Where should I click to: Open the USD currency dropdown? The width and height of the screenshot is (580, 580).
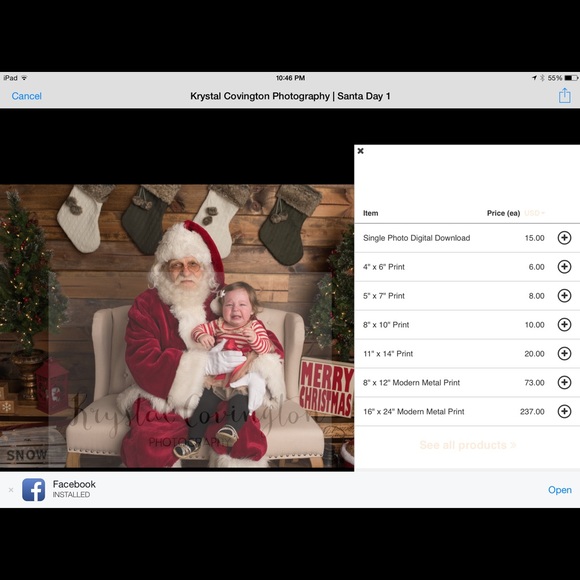click(535, 213)
